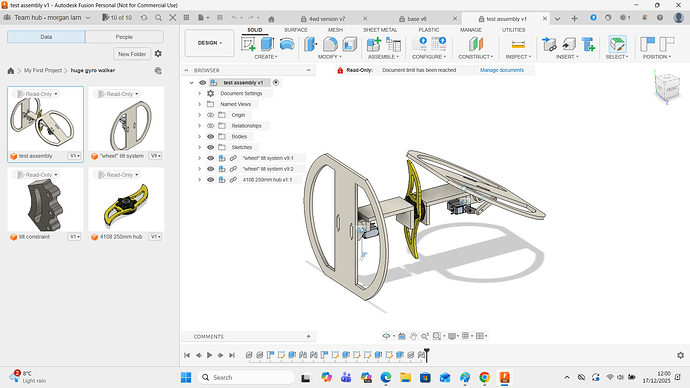Screen dimensions: 690x388
Task: Play the timeline
Action: (x=209, y=355)
